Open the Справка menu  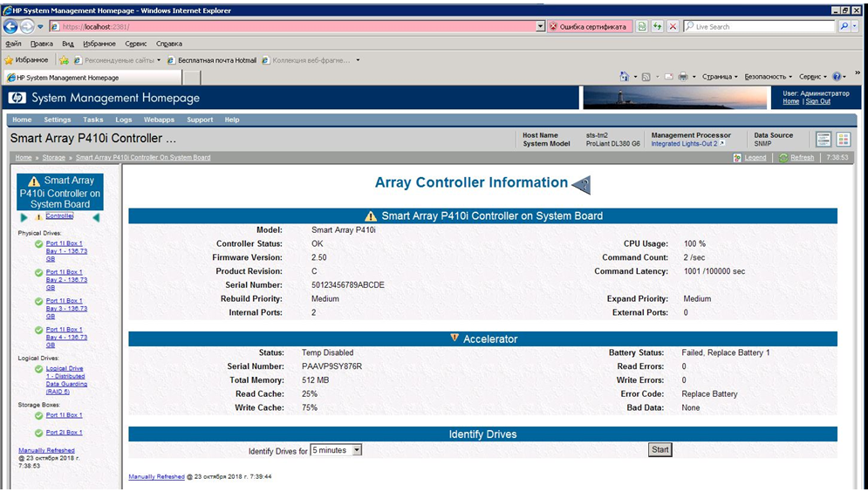coord(169,44)
